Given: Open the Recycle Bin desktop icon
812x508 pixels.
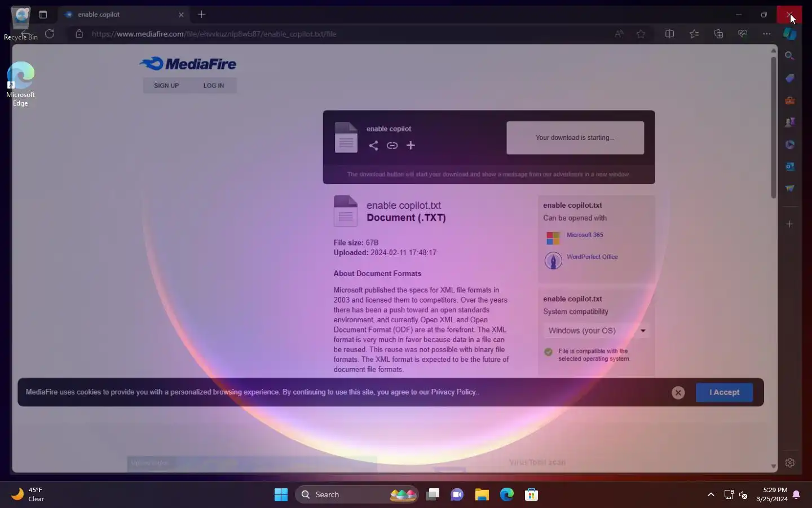Looking at the screenshot, I should point(21,24).
